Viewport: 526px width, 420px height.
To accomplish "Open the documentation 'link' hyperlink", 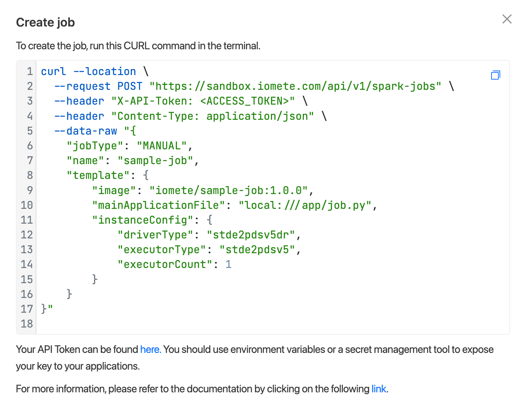I will click(x=379, y=389).
